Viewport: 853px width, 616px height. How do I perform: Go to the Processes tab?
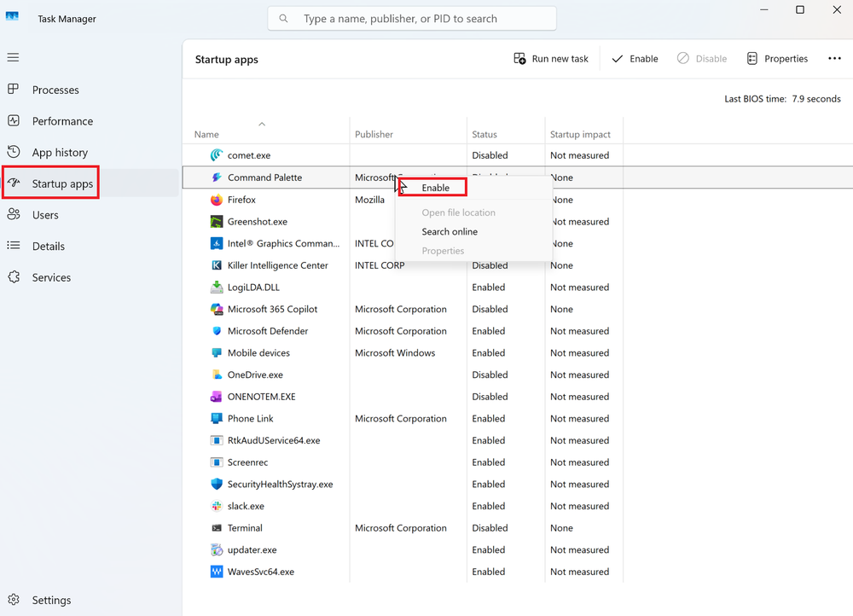[55, 90]
